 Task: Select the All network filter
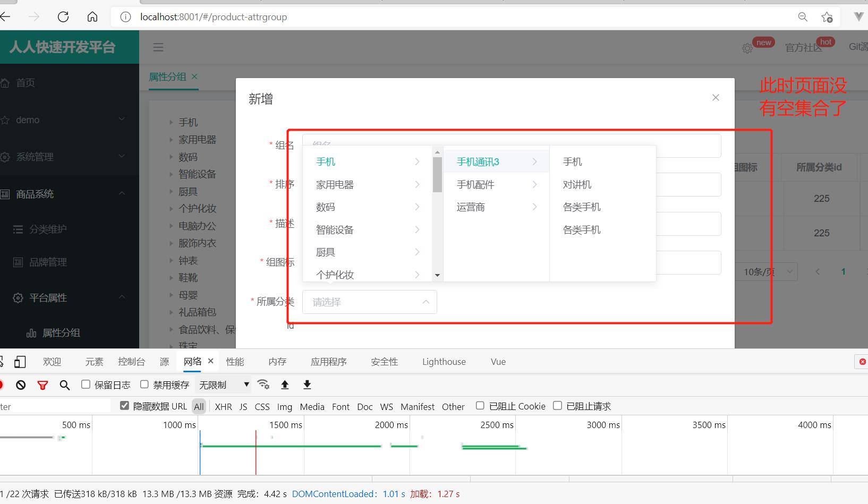click(x=199, y=406)
